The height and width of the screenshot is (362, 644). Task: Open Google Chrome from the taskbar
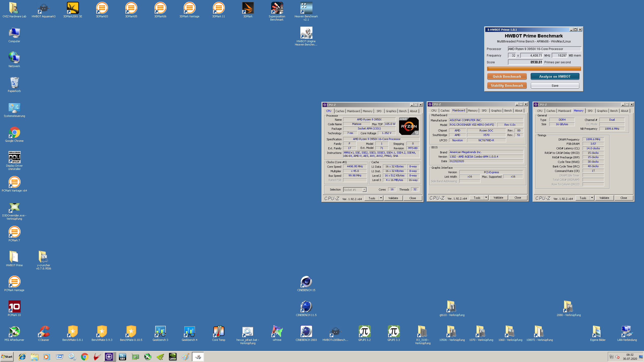(x=85, y=357)
